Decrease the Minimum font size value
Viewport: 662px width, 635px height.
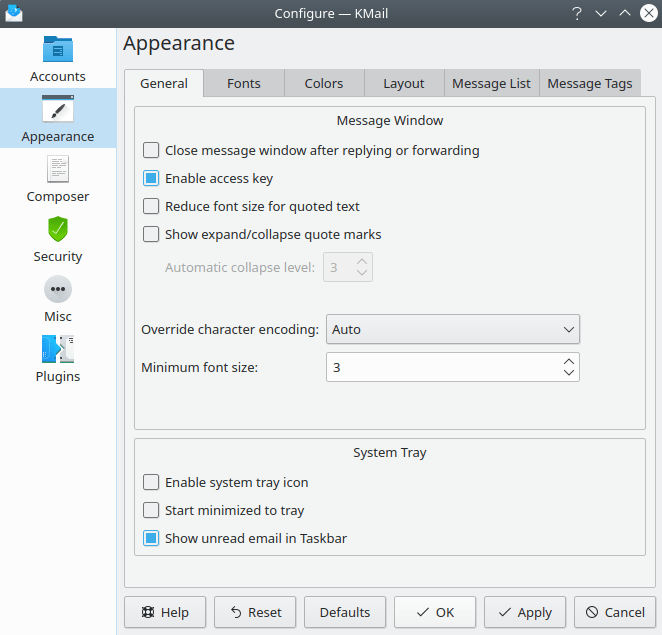tap(568, 373)
